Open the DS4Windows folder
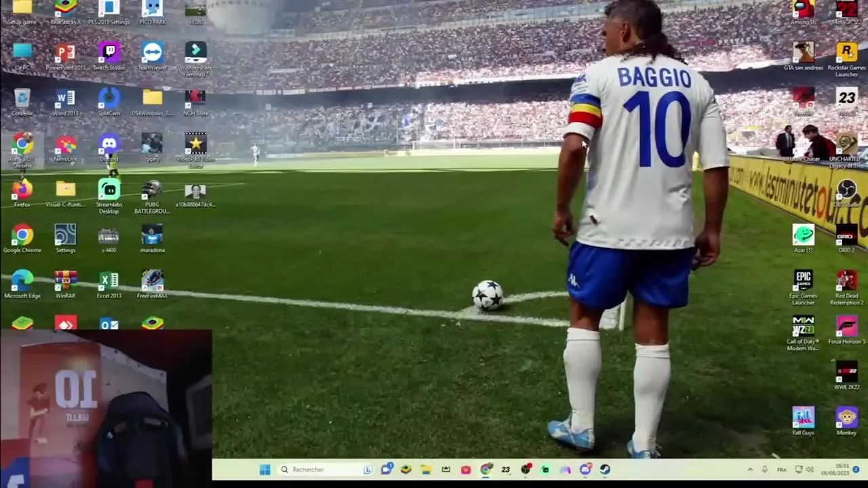 tap(152, 102)
